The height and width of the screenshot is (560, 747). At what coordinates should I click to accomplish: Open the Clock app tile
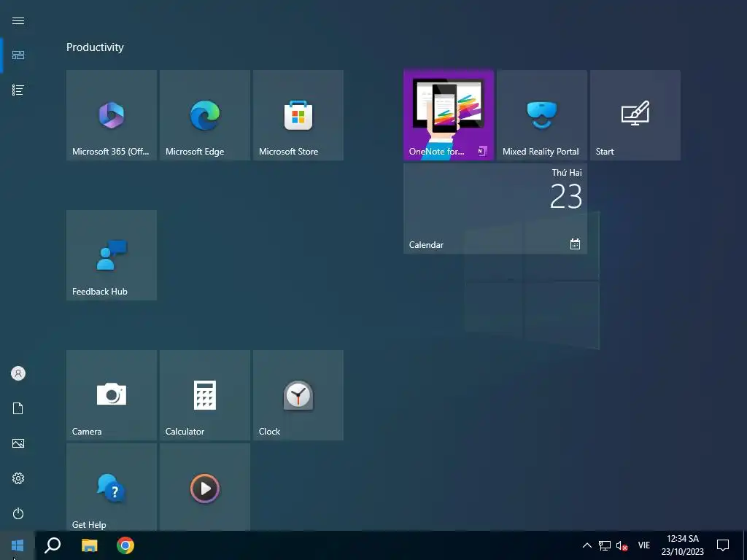coord(298,395)
